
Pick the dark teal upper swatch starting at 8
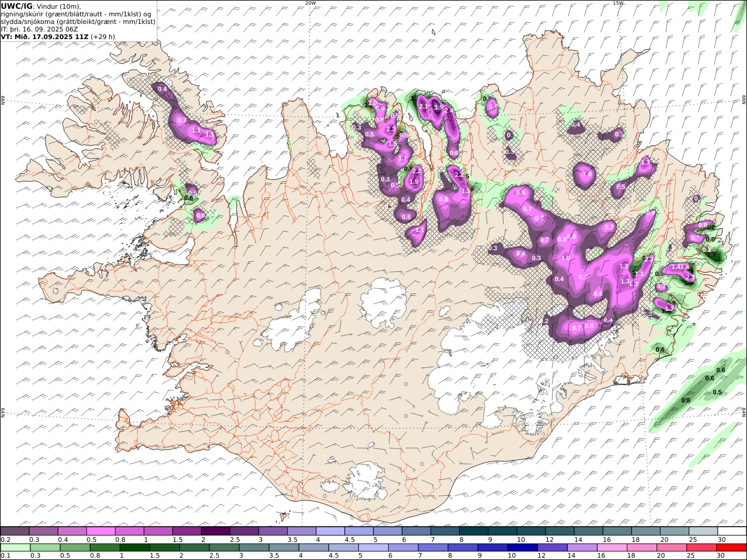474,531
